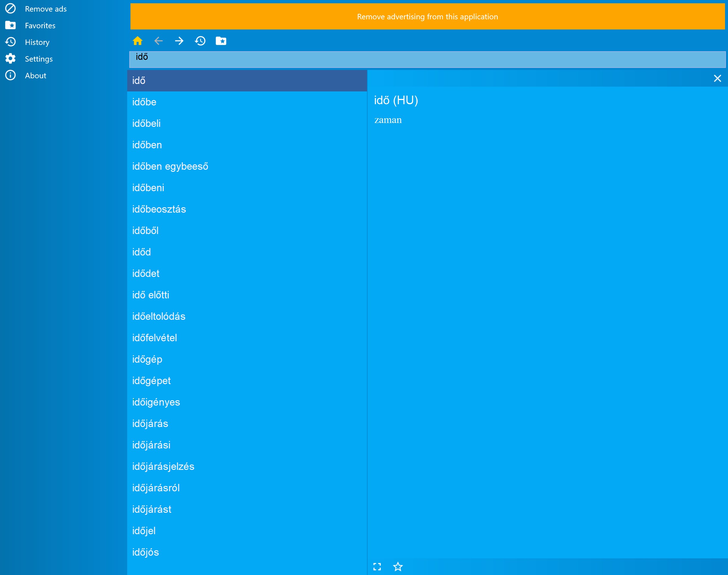Viewport: 728px width, 575px height.
Task: Select időbeosztás from results
Action: [x=159, y=209]
